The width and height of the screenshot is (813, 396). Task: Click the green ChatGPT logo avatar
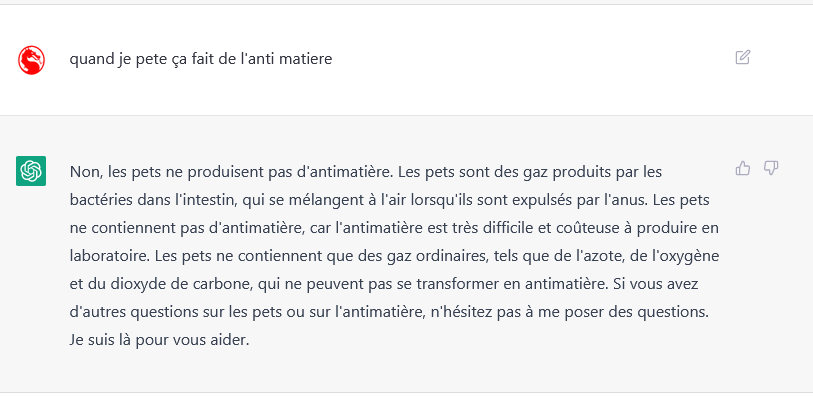click(31, 171)
